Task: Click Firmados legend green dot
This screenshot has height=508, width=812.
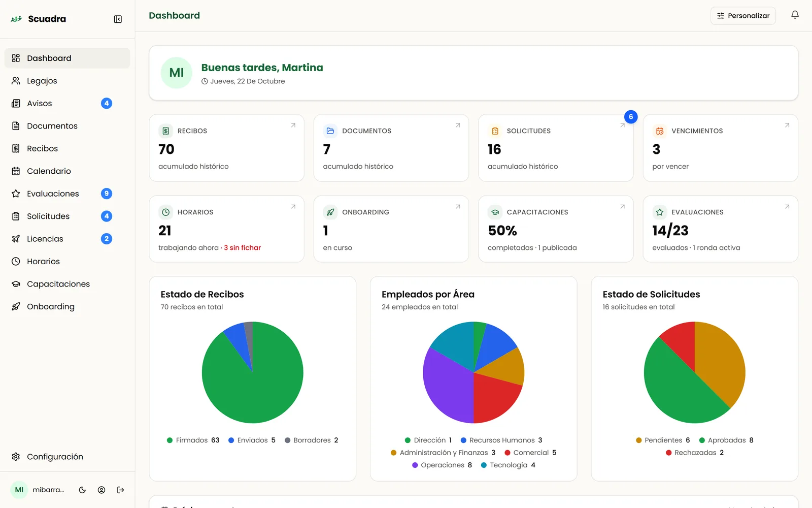Action: tap(170, 440)
